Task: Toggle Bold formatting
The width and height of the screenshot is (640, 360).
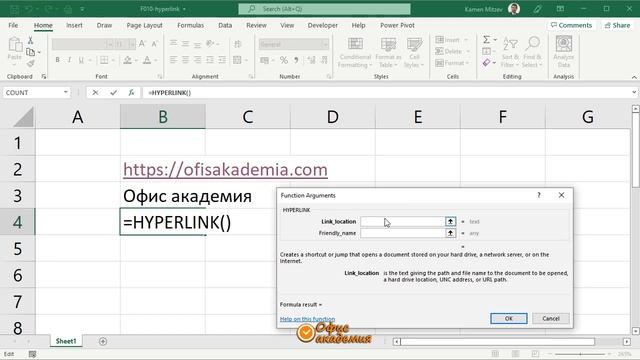Action: 57,60
